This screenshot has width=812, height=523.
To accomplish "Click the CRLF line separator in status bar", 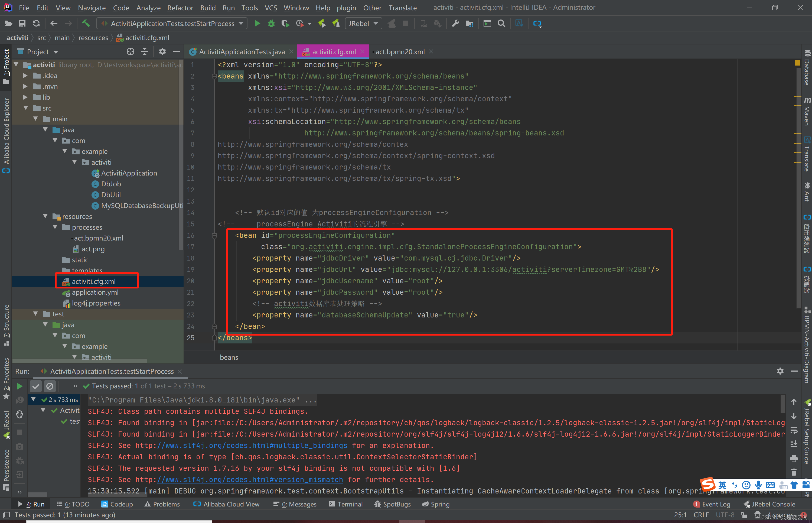I will [701, 515].
